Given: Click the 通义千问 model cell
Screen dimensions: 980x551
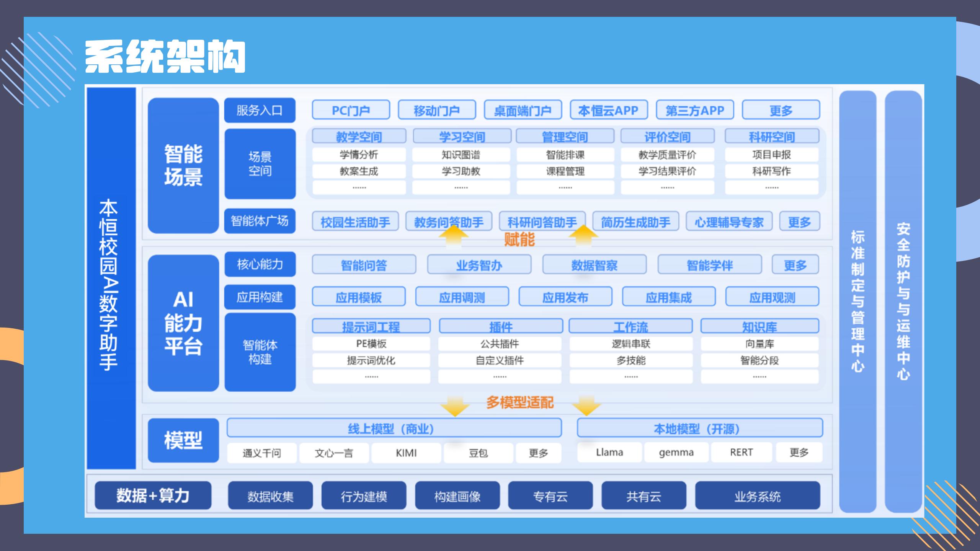Looking at the screenshot, I should [x=262, y=453].
